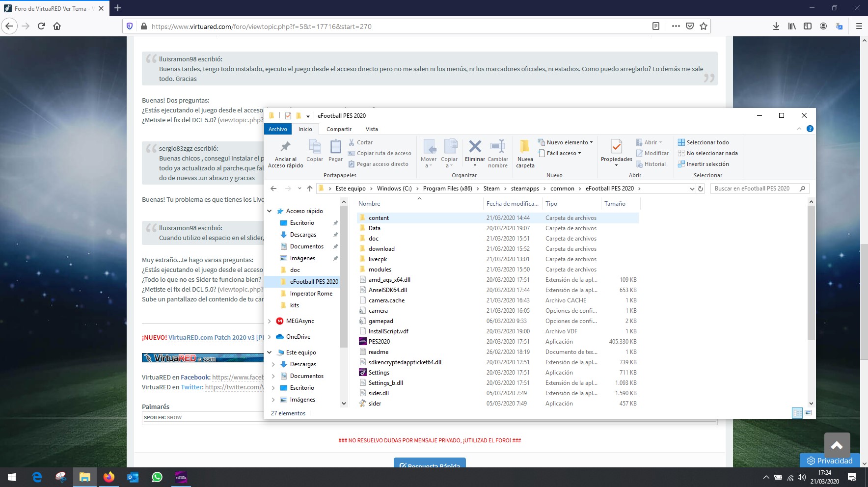The image size is (868, 487).
Task: Click the Historial button in ribbon
Action: pyautogui.click(x=651, y=164)
